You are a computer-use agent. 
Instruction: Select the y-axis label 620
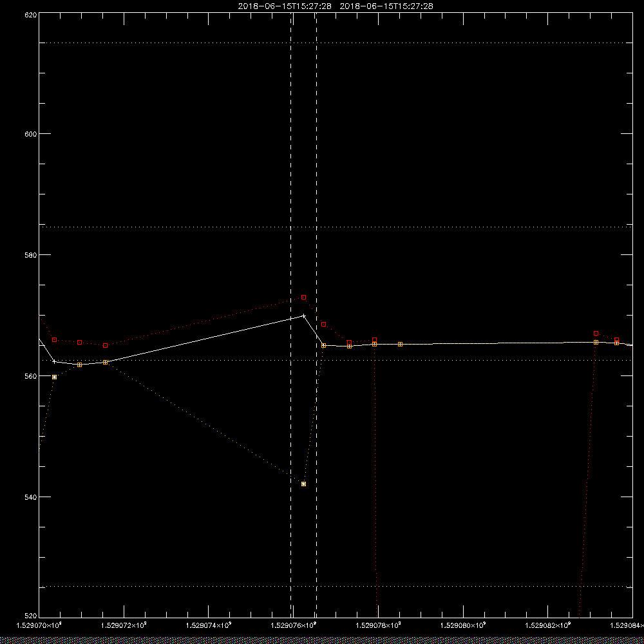31,14
